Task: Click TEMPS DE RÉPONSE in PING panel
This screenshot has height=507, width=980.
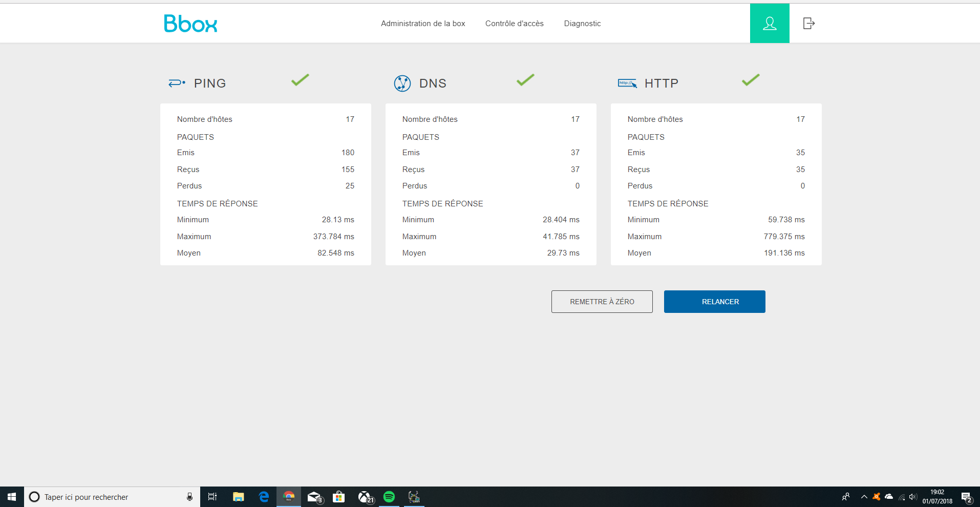Action: pos(218,204)
